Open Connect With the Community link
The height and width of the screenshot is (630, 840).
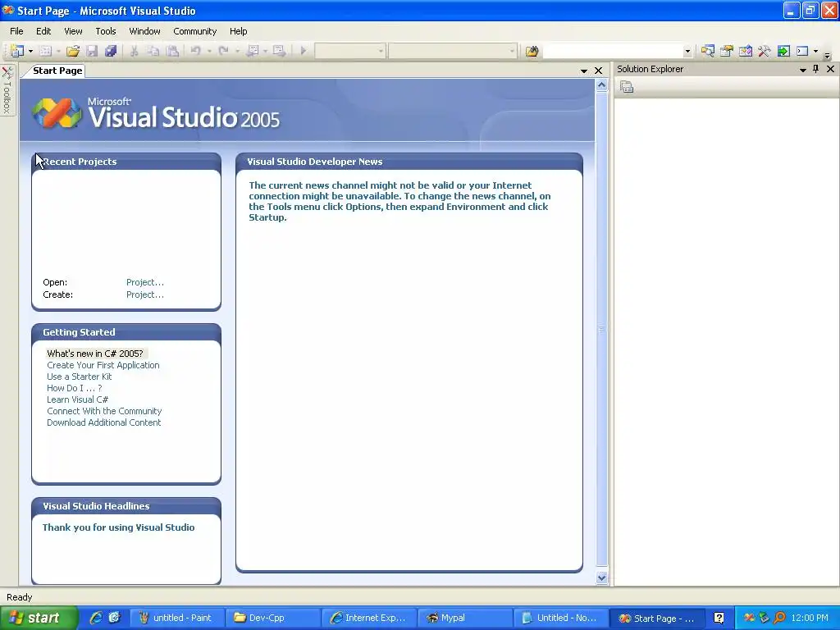coord(104,412)
